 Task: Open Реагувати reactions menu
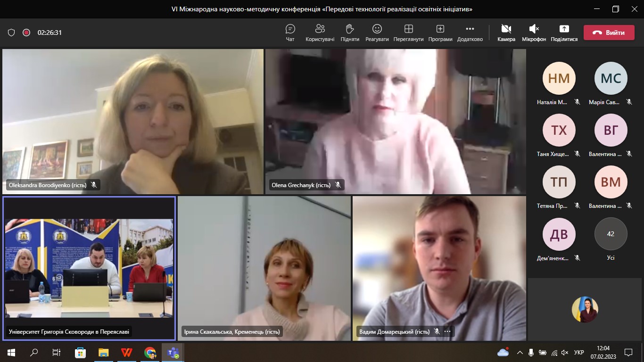[x=377, y=33]
